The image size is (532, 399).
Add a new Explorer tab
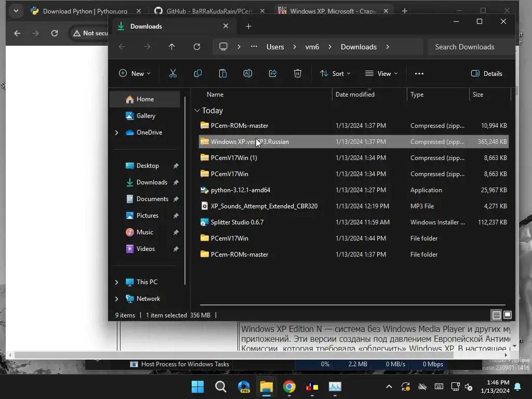pyautogui.click(x=249, y=26)
